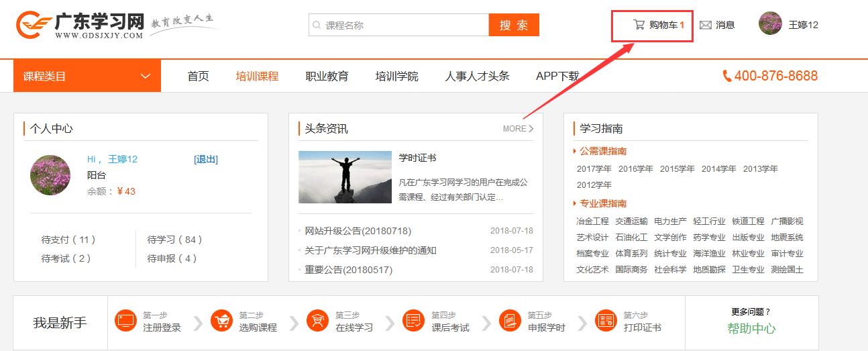Screen dimensions: 868x351
Task: Click the 课后考试 step icon
Action: 413,321
